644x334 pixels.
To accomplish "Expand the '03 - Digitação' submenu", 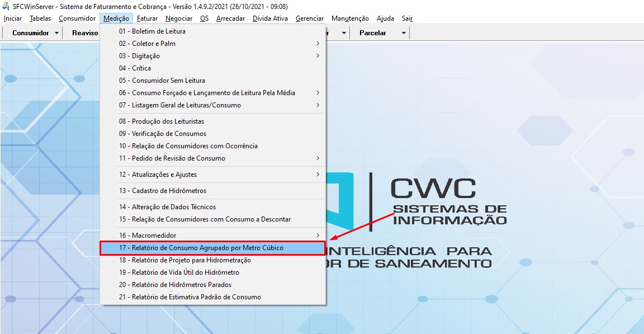I will pos(146,56).
